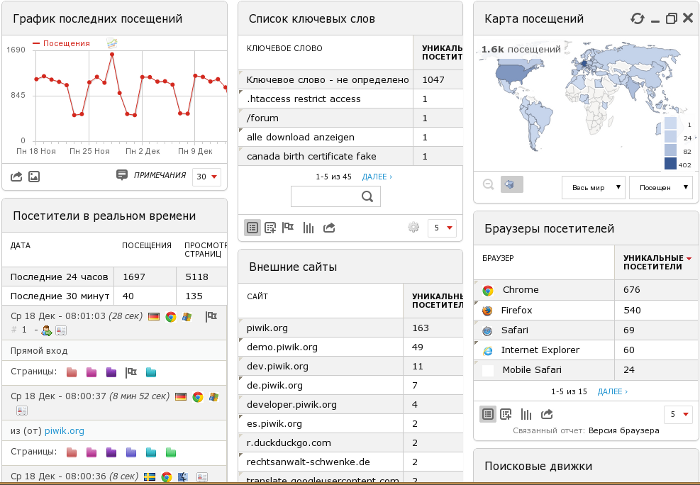Refresh the visitor map widget
This screenshot has width=700, height=485.
tap(637, 18)
